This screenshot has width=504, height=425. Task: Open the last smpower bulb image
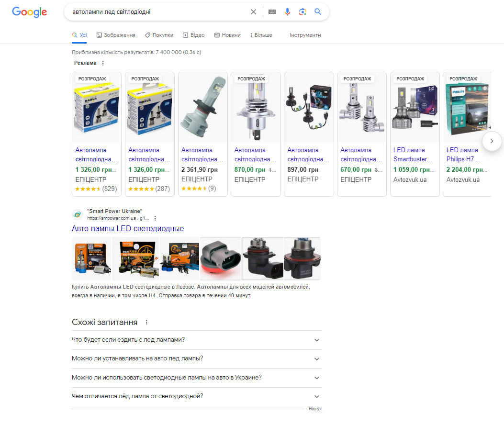click(x=302, y=259)
